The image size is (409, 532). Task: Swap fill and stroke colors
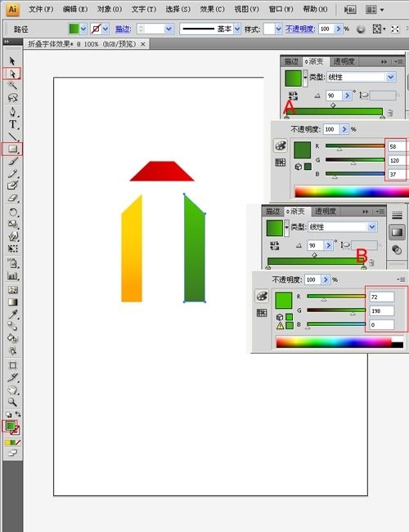coord(18,414)
